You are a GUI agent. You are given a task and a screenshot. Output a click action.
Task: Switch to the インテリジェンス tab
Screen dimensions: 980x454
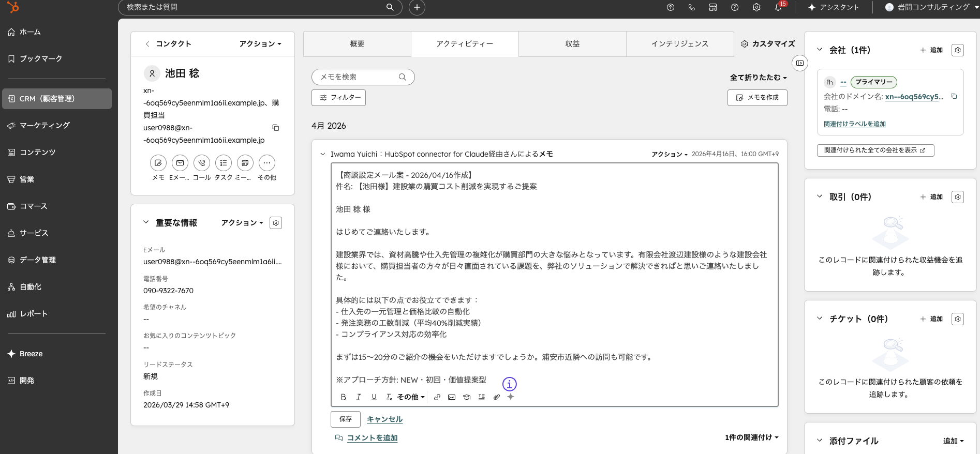679,44
